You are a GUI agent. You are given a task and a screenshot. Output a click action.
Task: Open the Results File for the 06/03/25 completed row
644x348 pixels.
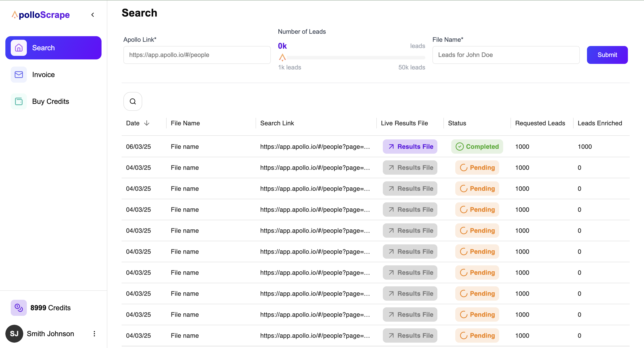[x=410, y=147]
